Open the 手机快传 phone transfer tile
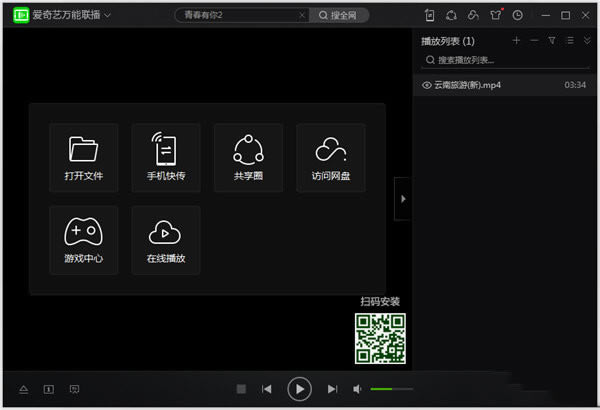600x410 pixels. tap(166, 157)
